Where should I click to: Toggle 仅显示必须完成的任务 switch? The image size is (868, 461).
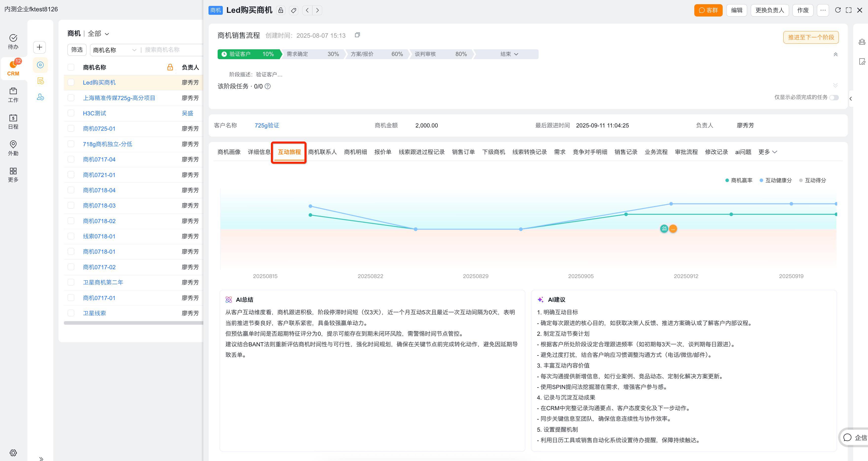834,97
